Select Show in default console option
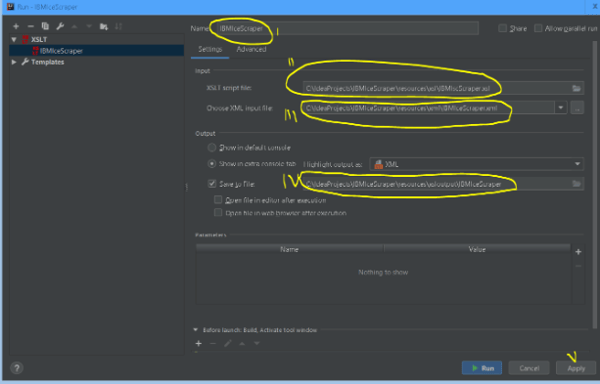The height and width of the screenshot is (384, 600). [212, 148]
